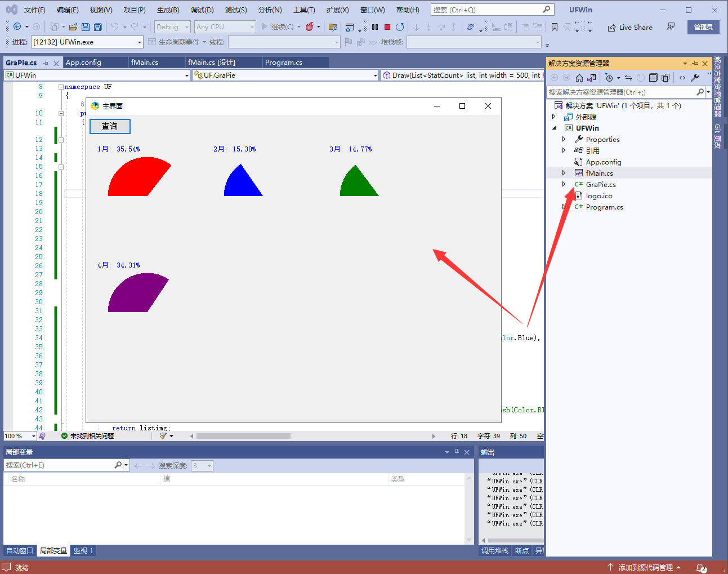Image resolution: width=728 pixels, height=574 pixels.
Task: Click the Live Share button
Action: tap(630, 27)
